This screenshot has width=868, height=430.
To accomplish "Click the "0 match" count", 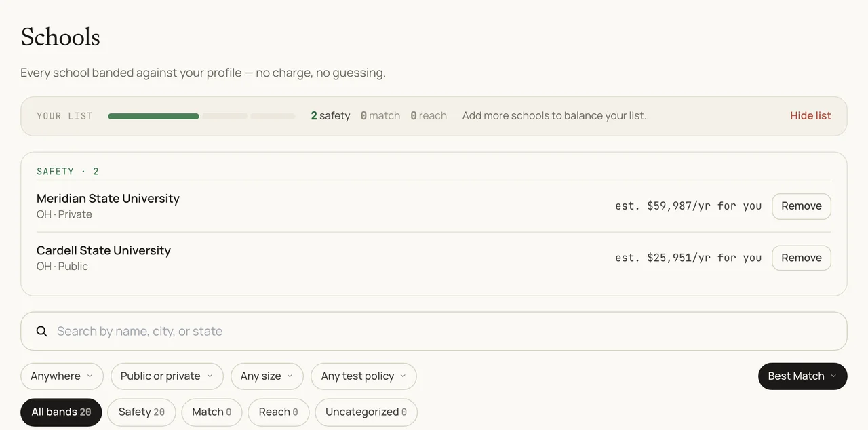I will tap(380, 116).
